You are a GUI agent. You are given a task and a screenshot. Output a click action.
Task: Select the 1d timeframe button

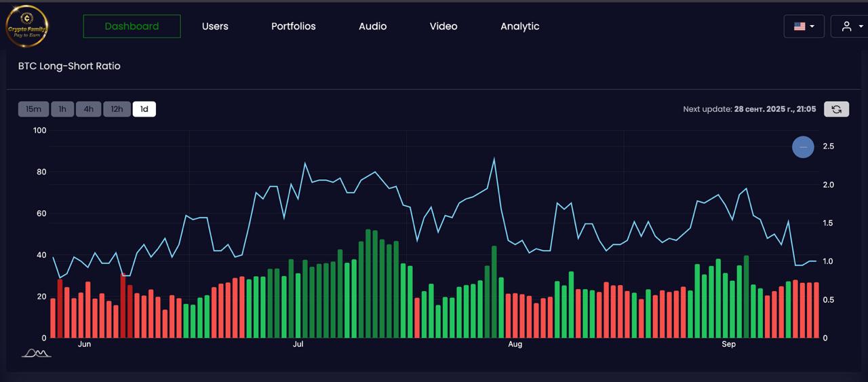point(144,109)
